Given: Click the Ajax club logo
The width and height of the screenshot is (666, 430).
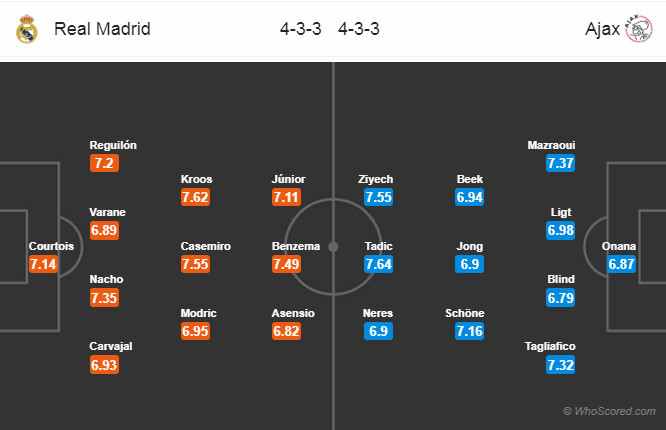Looking at the screenshot, I should (x=637, y=29).
